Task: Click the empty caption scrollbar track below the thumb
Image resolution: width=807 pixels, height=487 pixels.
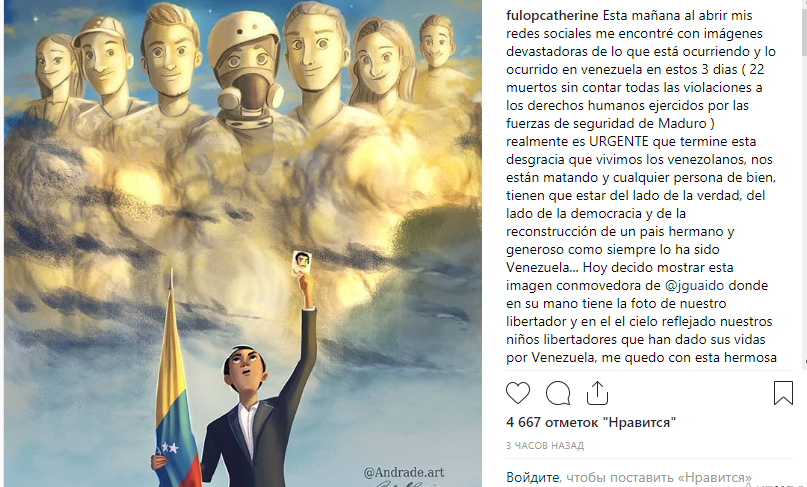Action: [x=804, y=206]
